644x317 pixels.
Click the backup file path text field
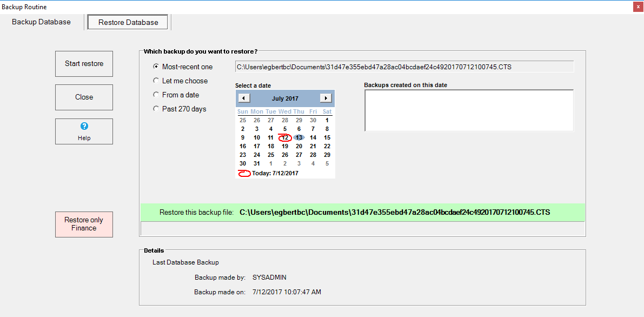pos(404,67)
